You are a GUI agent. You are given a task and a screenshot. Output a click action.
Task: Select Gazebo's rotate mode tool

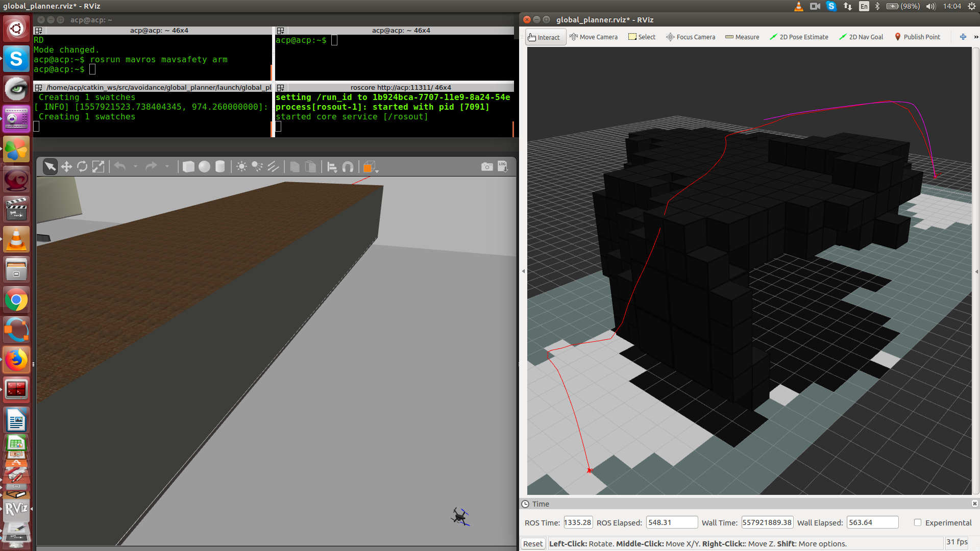(82, 166)
